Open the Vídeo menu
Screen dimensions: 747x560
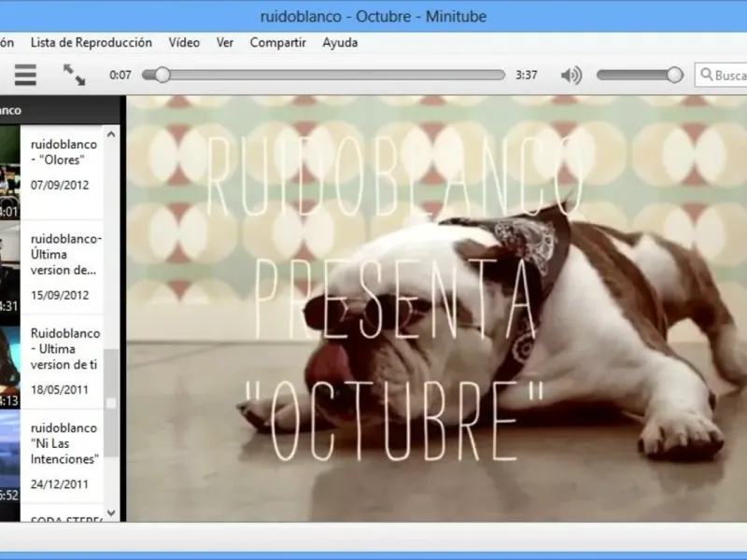(184, 42)
